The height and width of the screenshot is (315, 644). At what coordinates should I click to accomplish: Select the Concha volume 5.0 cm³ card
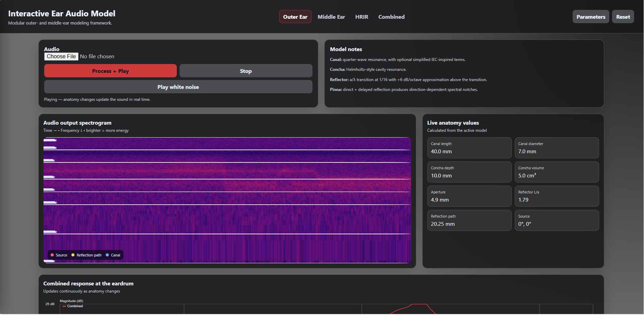[557, 172]
